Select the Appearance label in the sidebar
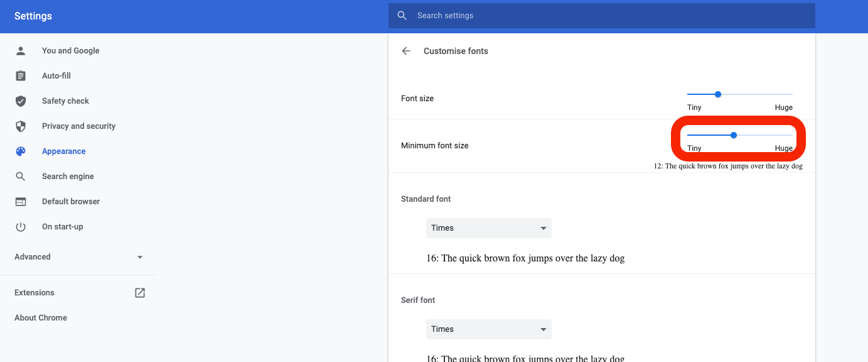868x362 pixels. (63, 151)
